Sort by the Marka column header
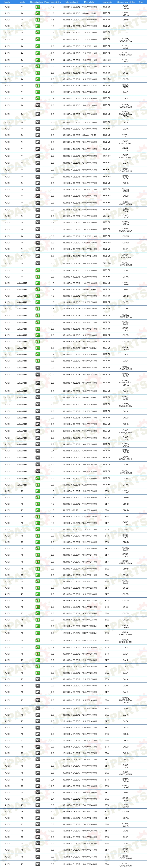The height and width of the screenshot is (868, 147). (x=8, y=2)
